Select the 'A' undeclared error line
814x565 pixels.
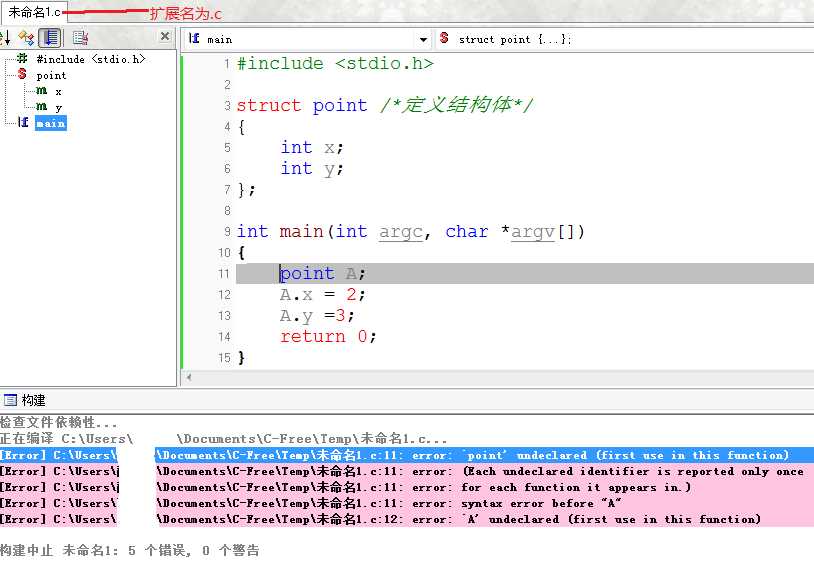(x=407, y=519)
